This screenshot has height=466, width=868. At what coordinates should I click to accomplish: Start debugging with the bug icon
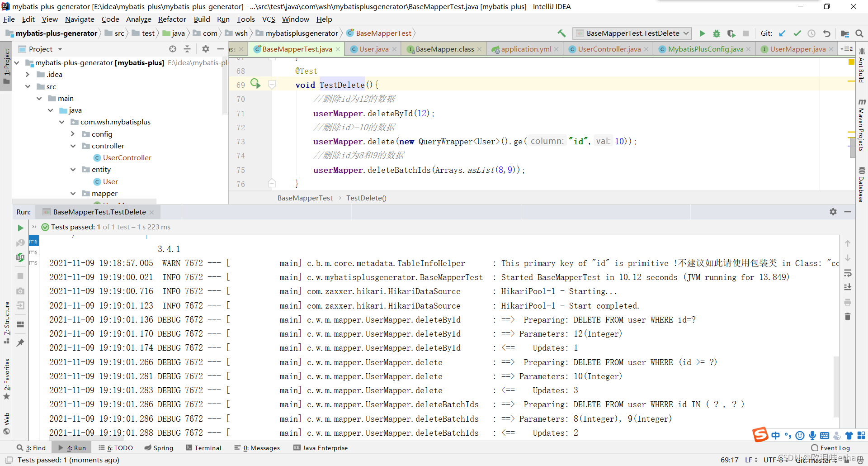pos(717,33)
